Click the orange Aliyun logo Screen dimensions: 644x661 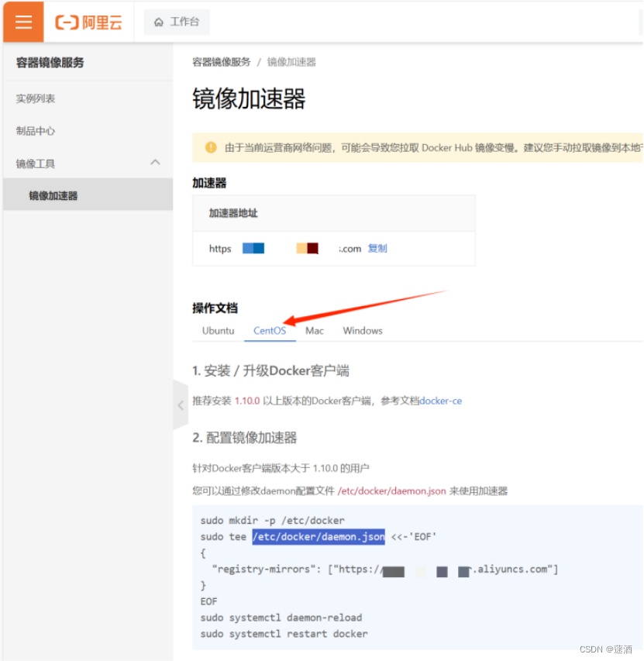click(88, 22)
